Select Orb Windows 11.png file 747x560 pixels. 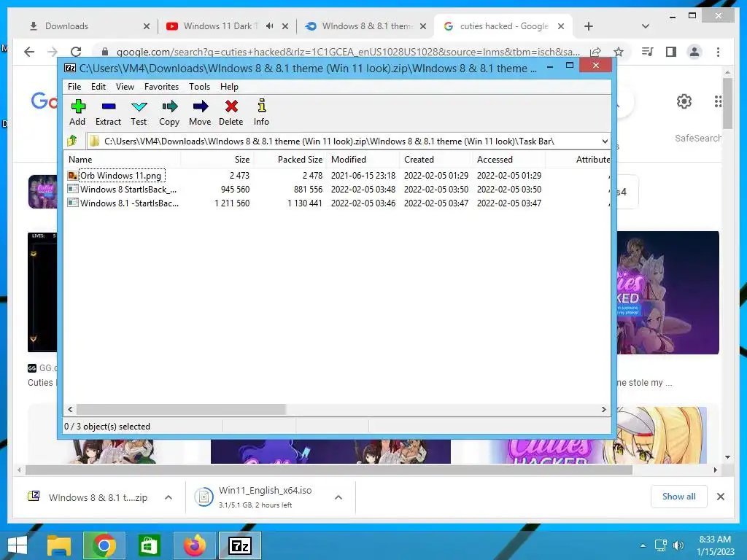point(120,175)
